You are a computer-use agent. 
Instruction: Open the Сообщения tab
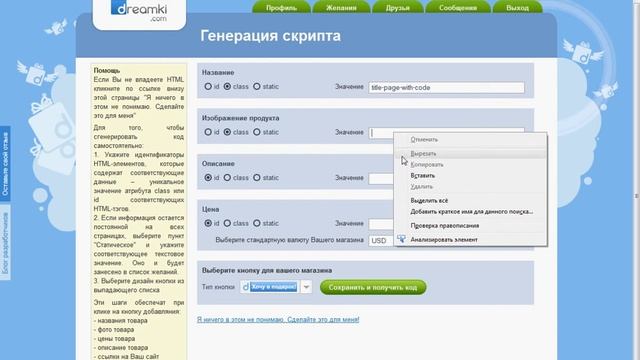coord(458,7)
